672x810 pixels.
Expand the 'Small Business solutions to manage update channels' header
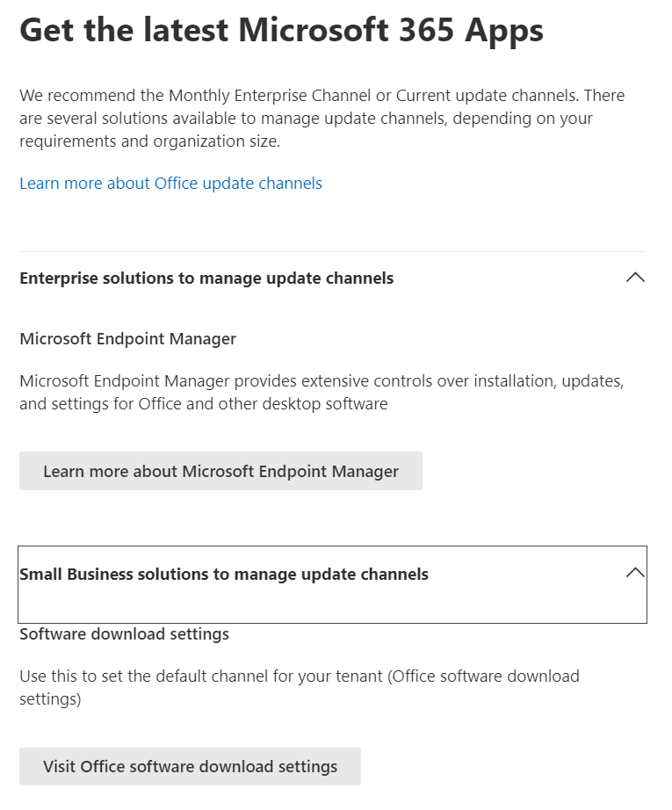pyautogui.click(x=223, y=574)
